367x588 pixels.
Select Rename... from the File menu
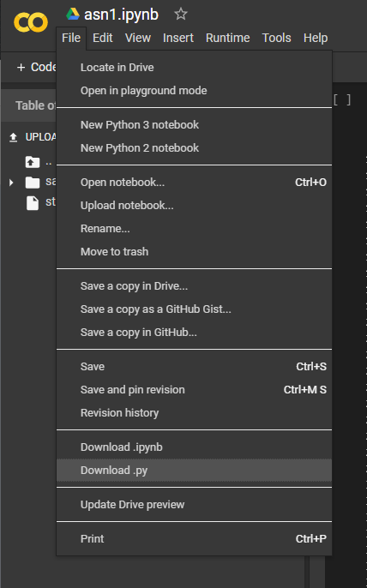tap(194, 229)
